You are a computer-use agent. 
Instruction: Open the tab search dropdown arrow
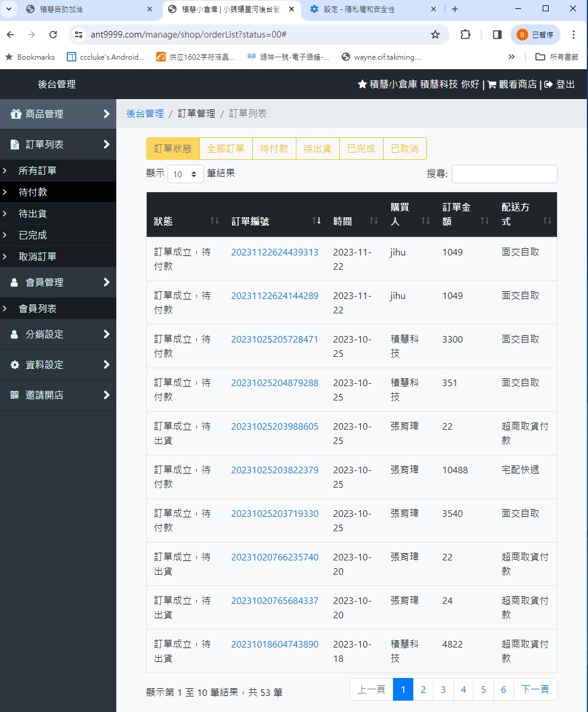coord(8,8)
